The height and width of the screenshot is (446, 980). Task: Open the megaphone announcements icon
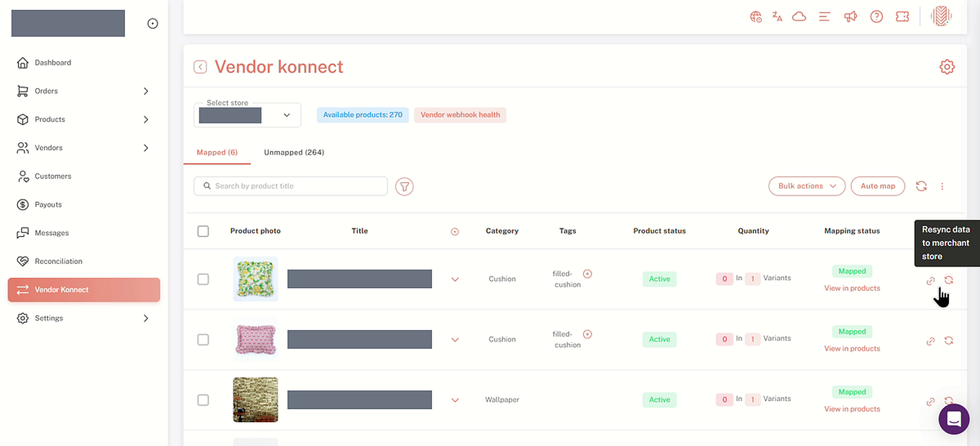850,17
